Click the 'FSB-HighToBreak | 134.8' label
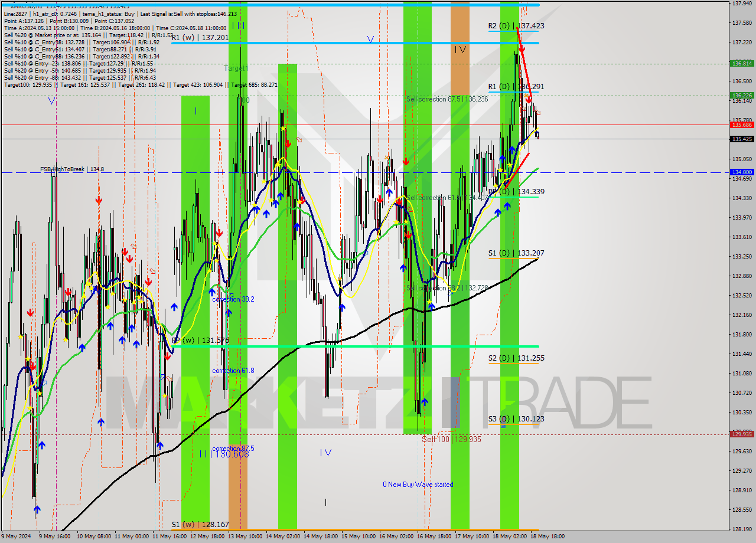 (x=72, y=169)
